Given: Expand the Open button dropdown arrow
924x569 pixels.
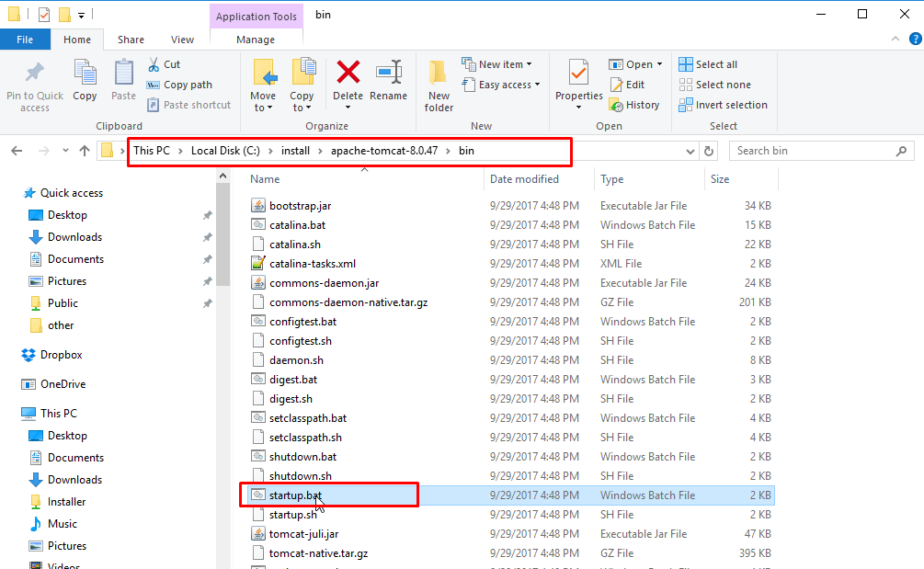Looking at the screenshot, I should (659, 64).
